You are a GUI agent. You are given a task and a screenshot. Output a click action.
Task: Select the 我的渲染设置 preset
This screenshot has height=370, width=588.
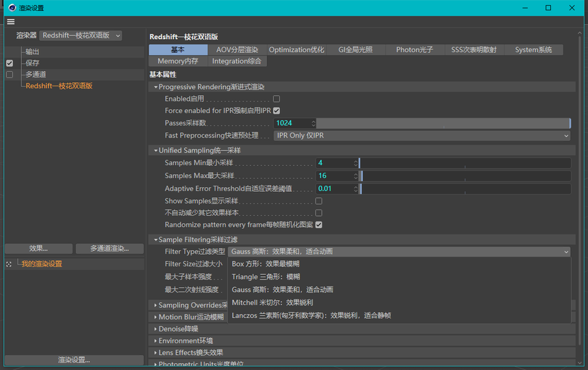pos(42,264)
